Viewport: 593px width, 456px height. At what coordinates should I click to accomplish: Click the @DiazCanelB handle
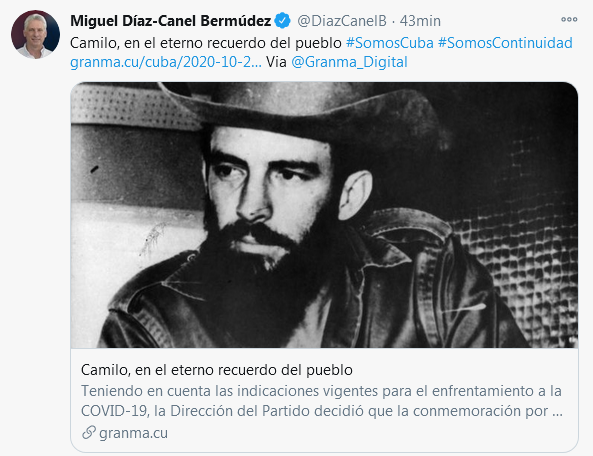[x=342, y=21]
